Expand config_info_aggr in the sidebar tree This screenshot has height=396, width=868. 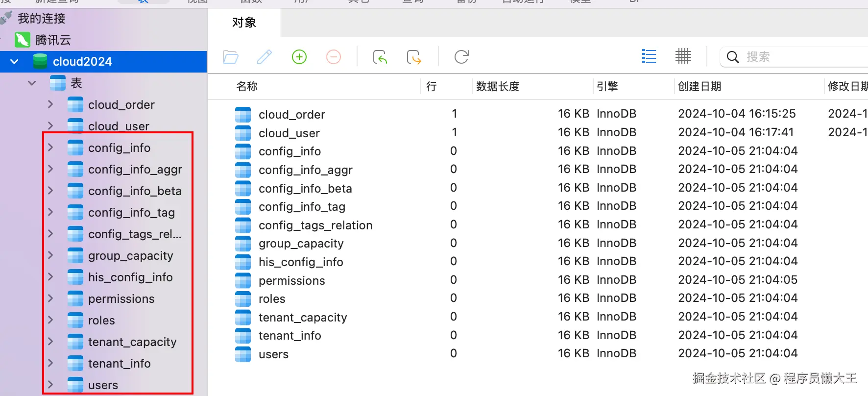pyautogui.click(x=50, y=169)
